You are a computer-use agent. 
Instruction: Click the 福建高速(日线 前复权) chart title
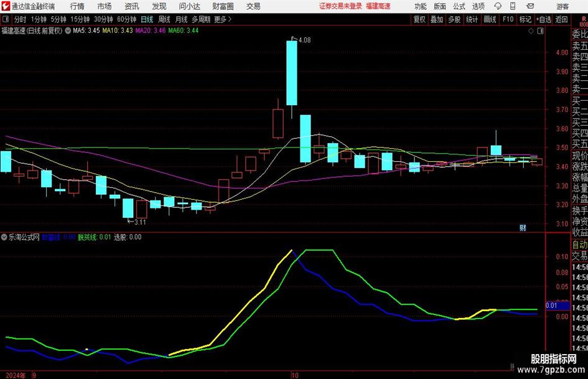[x=32, y=30]
